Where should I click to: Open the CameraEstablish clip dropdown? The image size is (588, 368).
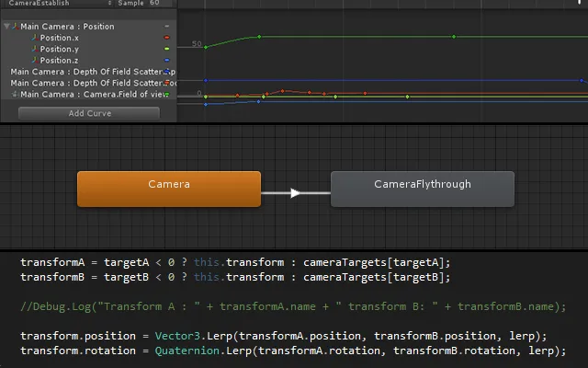59,3
